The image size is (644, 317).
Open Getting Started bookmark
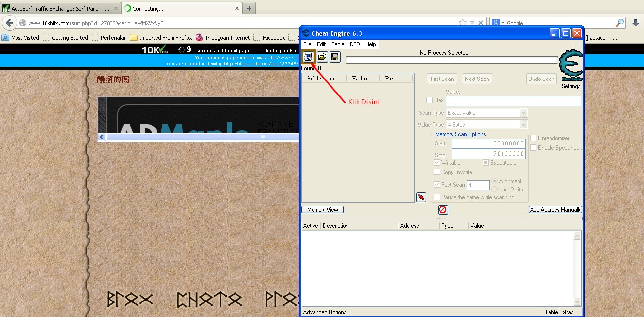pos(65,38)
